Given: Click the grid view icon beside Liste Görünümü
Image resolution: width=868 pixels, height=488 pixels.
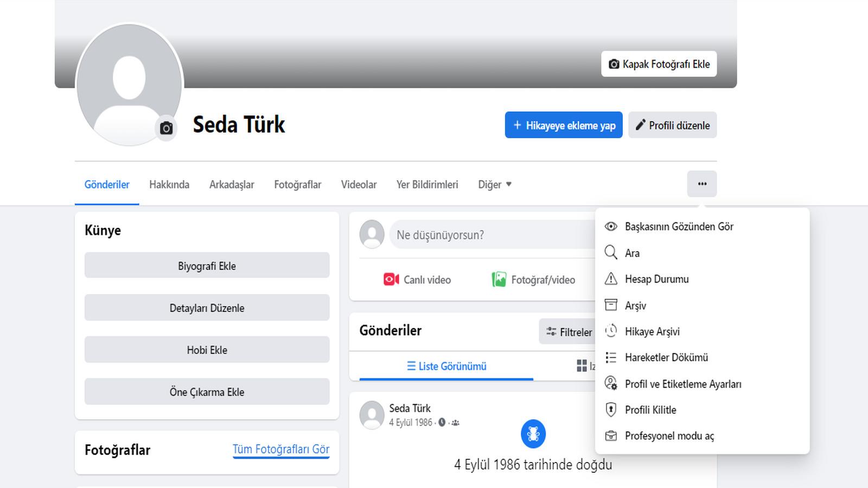Looking at the screenshot, I should tap(582, 365).
